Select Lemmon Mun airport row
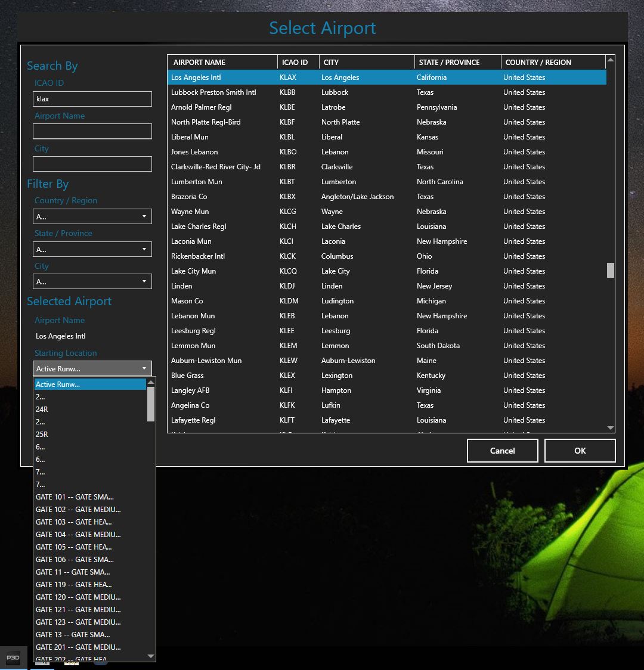 tap(387, 346)
